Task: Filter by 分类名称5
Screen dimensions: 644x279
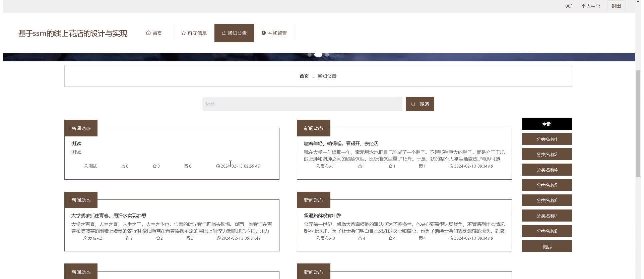Action: 547,185
